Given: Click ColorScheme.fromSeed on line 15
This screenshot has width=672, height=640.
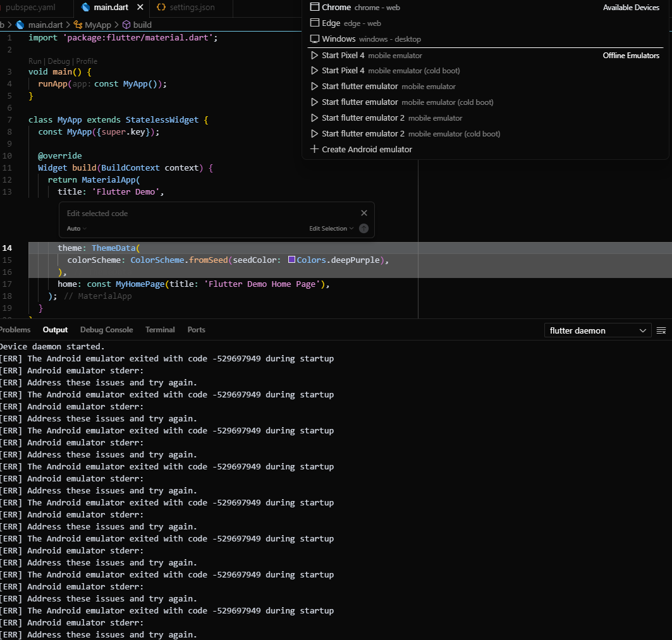Looking at the screenshot, I should (179, 260).
